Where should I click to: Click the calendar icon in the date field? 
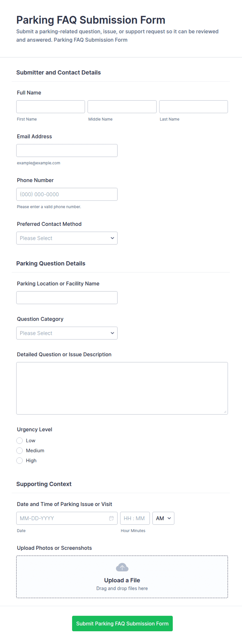click(111, 518)
